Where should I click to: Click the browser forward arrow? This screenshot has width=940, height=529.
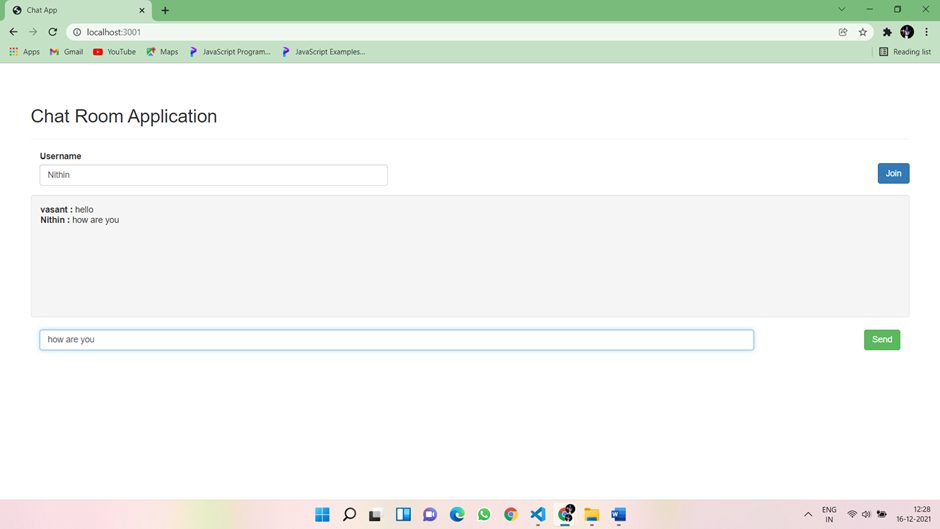tap(33, 32)
